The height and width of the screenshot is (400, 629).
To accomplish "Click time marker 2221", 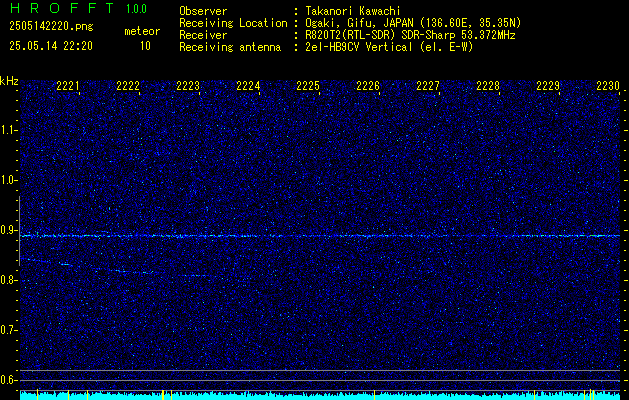I will [x=68, y=86].
